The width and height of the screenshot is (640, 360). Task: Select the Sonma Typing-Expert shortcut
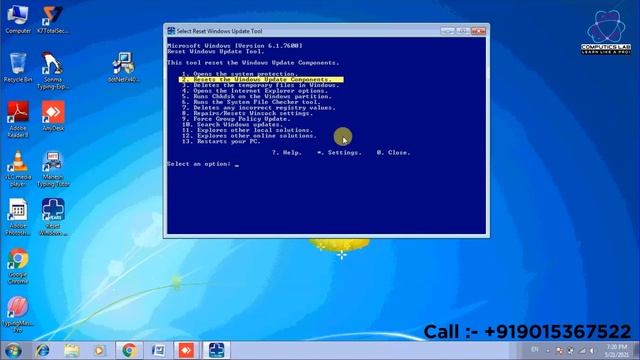(x=52, y=71)
